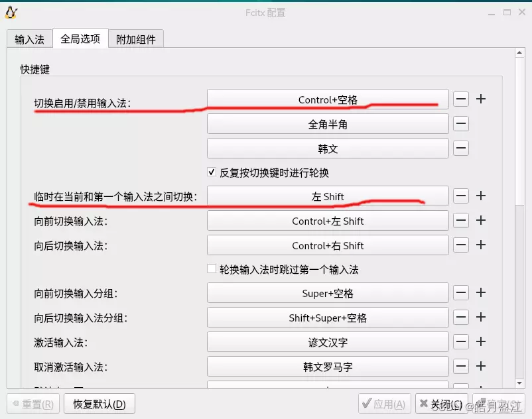Click the Super+空格 hotkey button
The width and height of the screenshot is (532, 419).
tap(328, 293)
